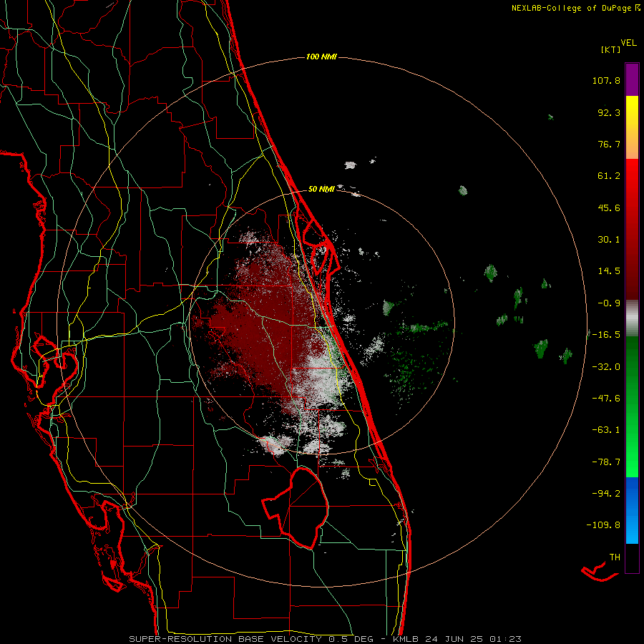This screenshot has width=644, height=644.
Task: Click the Super-Resolution Base Velocity caption text
Action: coord(325,639)
